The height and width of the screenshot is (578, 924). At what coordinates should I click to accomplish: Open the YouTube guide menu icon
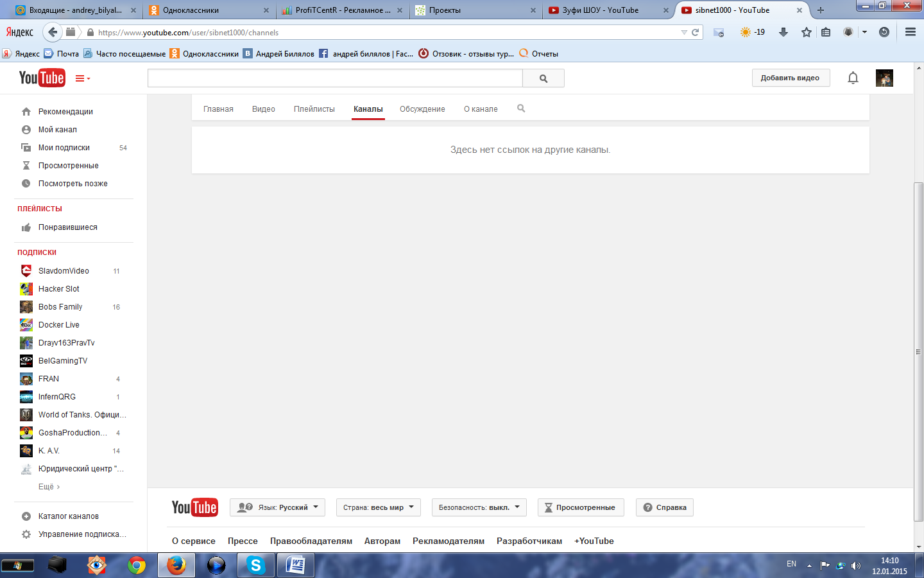pos(83,78)
